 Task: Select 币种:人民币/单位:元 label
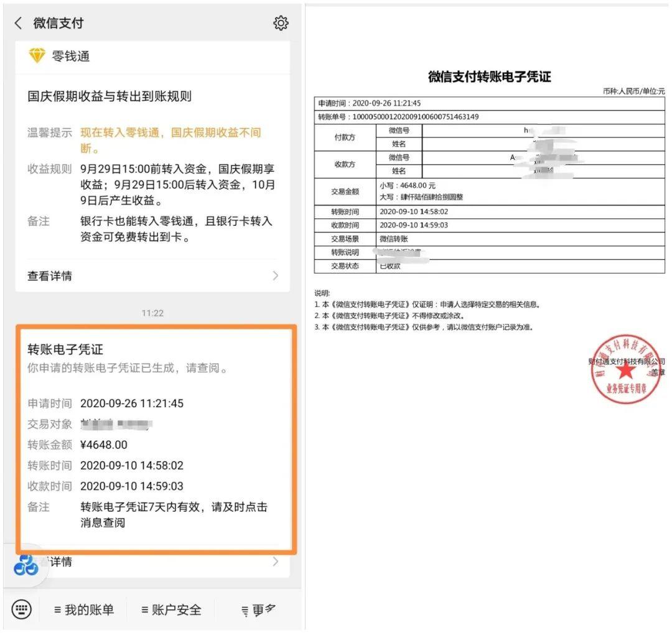click(x=633, y=91)
